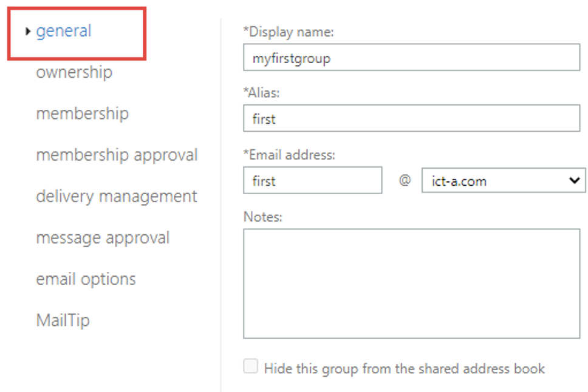The image size is (588, 392).
Task: Enable Hide this group from address book
Action: pyautogui.click(x=250, y=367)
